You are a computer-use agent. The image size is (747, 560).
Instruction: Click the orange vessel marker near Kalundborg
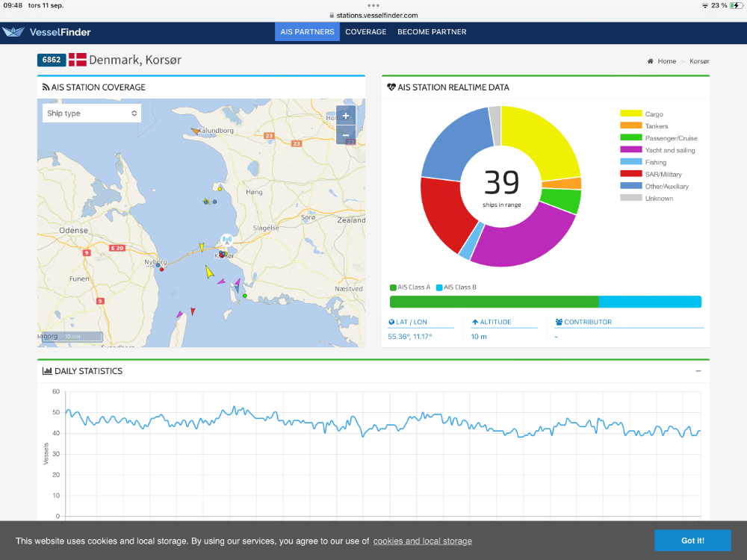pyautogui.click(x=195, y=131)
